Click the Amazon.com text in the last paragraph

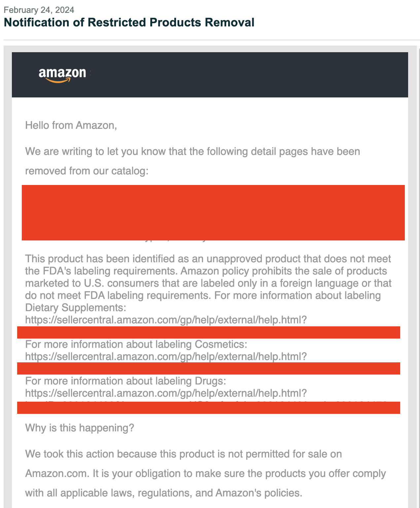[x=57, y=473]
